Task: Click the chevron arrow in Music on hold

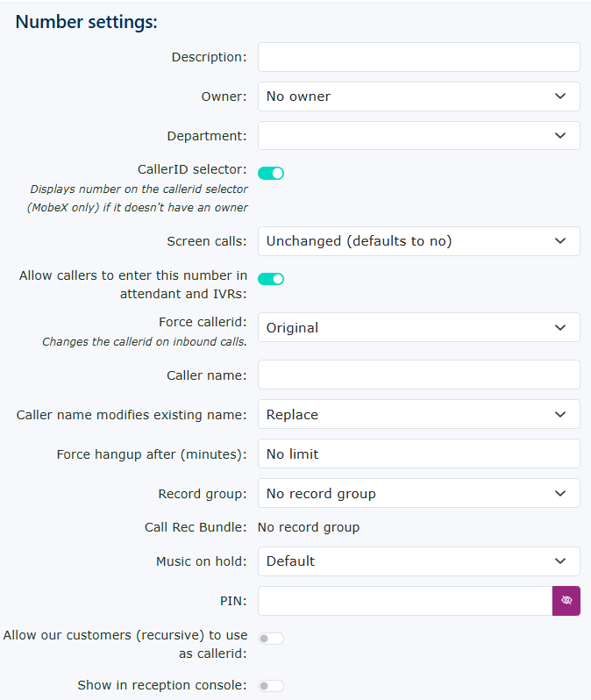Action: pyautogui.click(x=560, y=561)
